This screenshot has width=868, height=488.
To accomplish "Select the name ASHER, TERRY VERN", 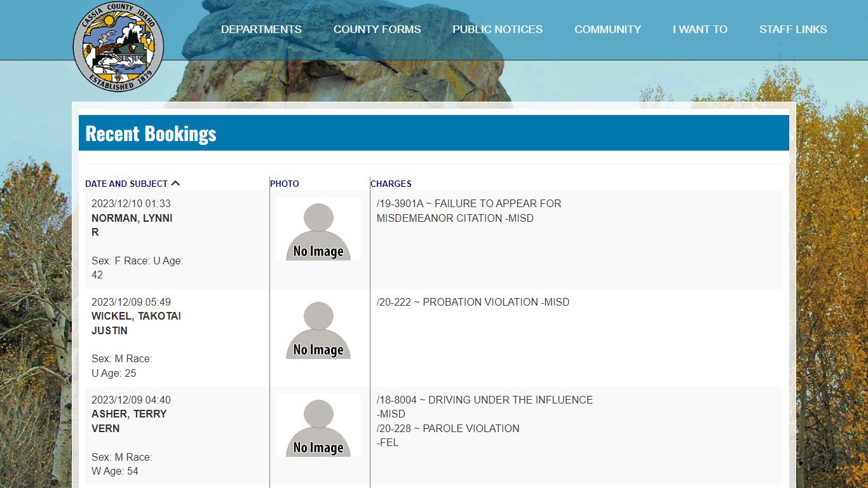I will click(129, 421).
